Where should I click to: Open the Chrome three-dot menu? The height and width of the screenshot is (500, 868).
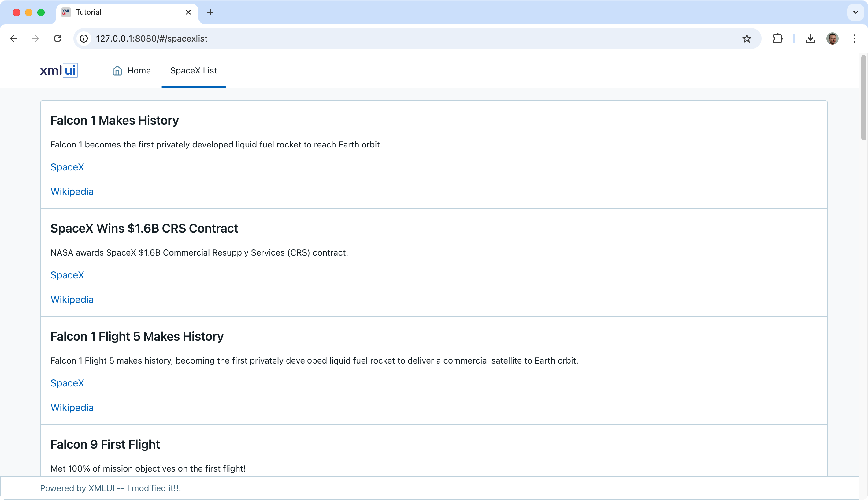pyautogui.click(x=854, y=39)
